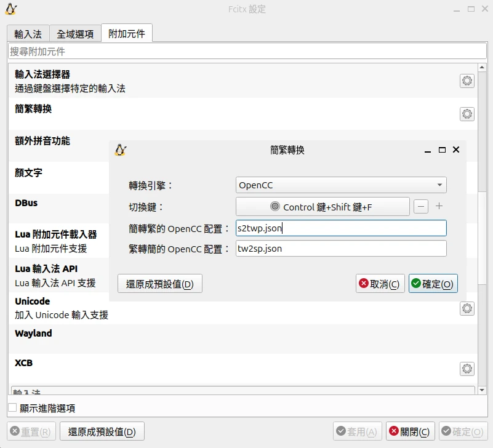The width and height of the screenshot is (493, 448).
Task: Open settings gear for Unicode addon
Action: pos(467,308)
